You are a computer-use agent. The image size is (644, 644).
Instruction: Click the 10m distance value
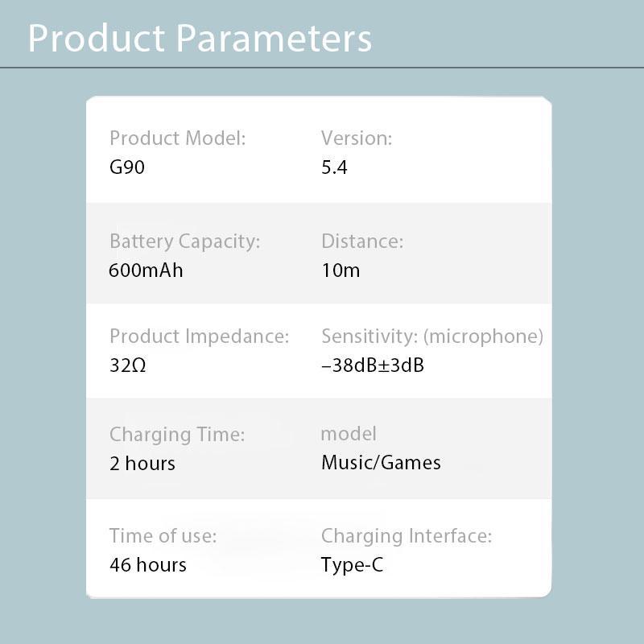[x=341, y=270]
